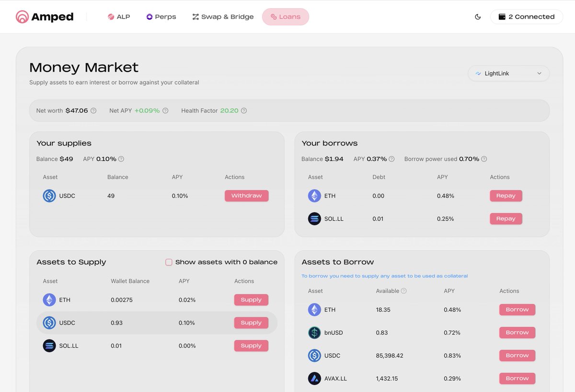Click Wallet Balance column header
Screen dimensions: 575x392
click(130, 281)
